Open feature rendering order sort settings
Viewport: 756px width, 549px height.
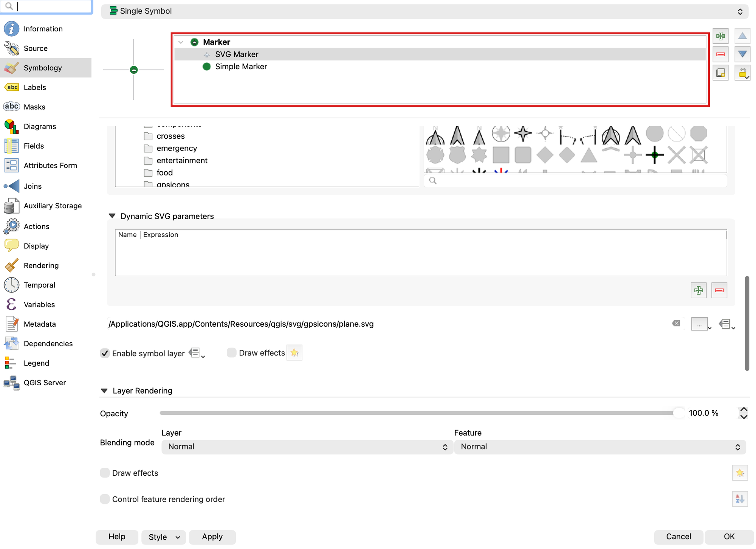click(x=740, y=499)
